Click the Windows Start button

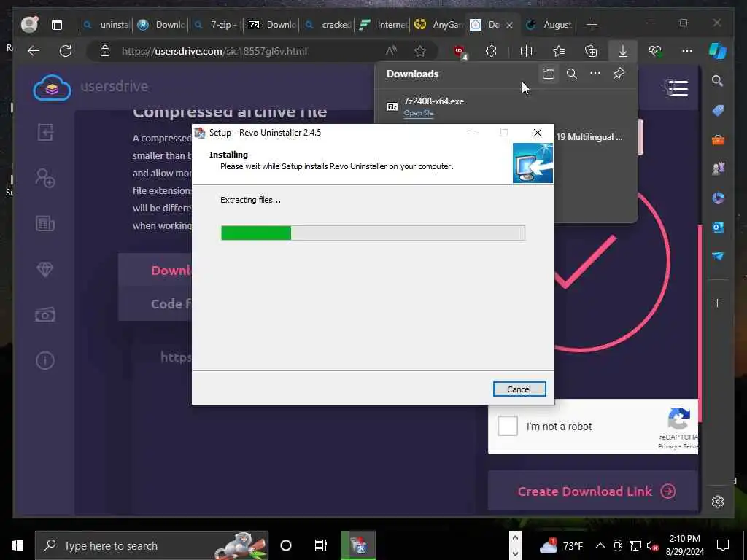pyautogui.click(x=18, y=545)
